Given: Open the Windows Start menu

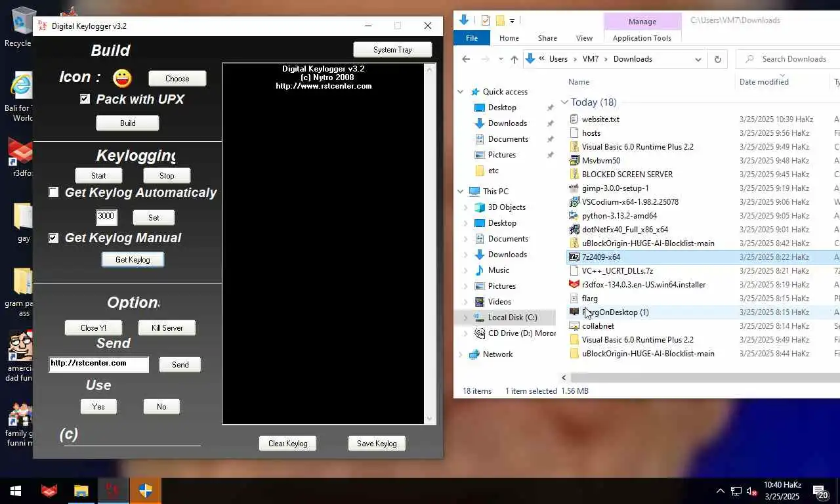Looking at the screenshot, I should (x=16, y=491).
